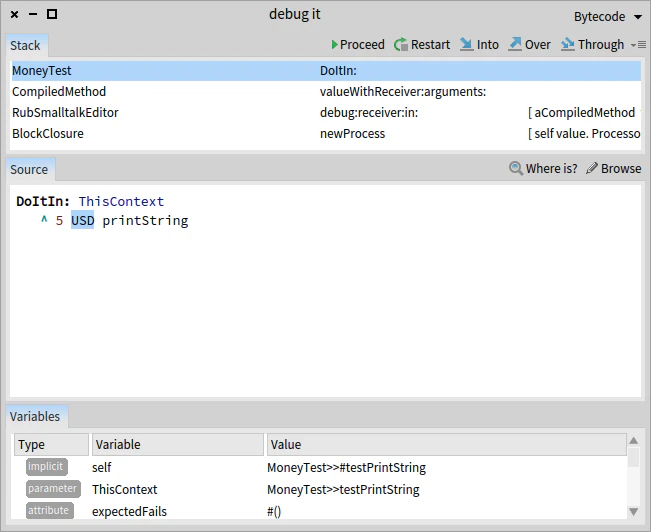The image size is (651, 532).
Task: Click the green Proceed arrow icon
Action: (x=334, y=44)
